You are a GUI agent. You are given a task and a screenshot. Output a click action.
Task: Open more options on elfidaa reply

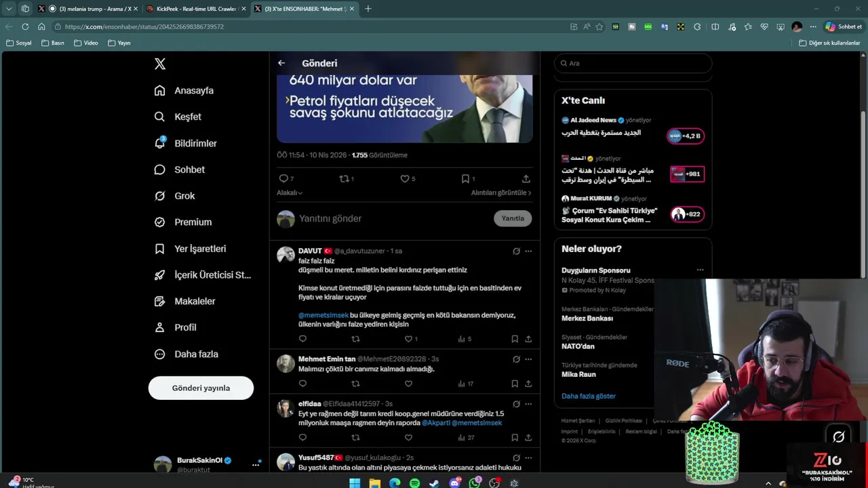pos(528,404)
